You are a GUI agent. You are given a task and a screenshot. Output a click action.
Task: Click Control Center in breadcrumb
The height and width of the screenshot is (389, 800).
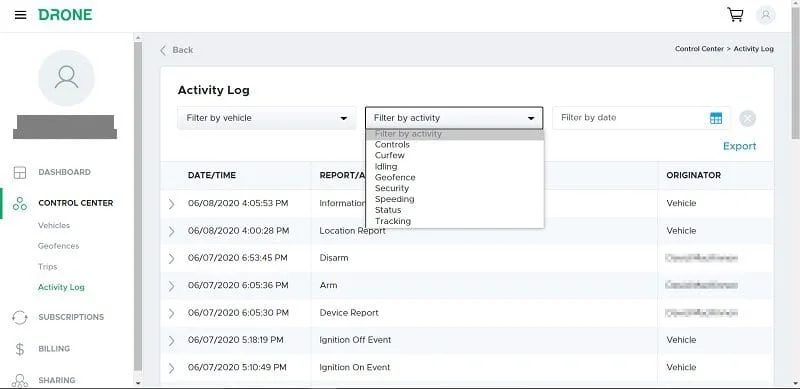(x=699, y=49)
